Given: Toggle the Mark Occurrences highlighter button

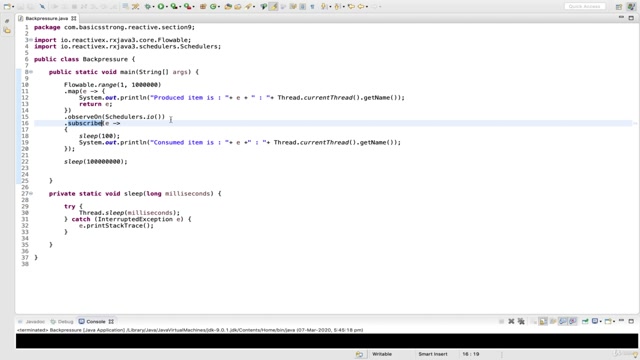Looking at the screenshot, I should (273, 7).
